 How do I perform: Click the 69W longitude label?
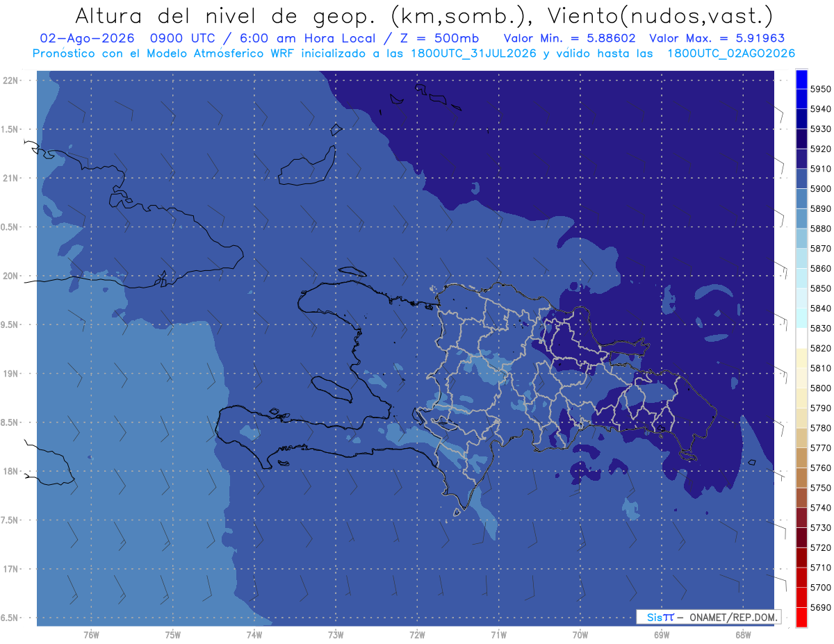coord(662,634)
